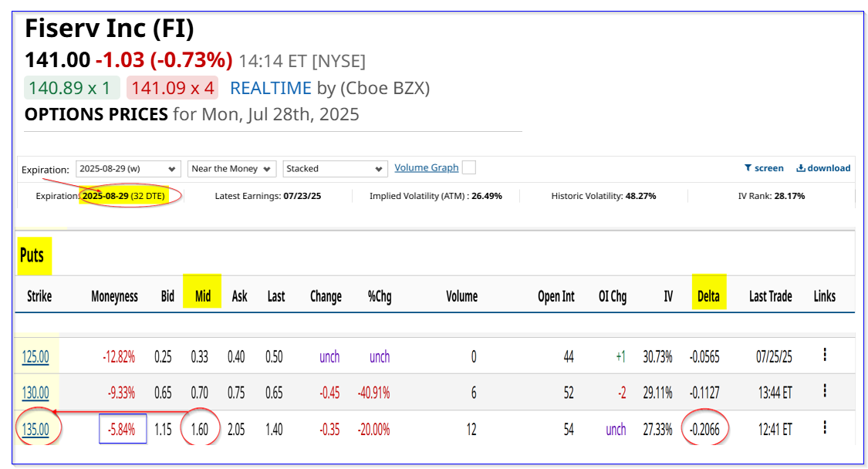
Task: Open the kebab links menu for 125.00 strike
Action: [x=825, y=355]
